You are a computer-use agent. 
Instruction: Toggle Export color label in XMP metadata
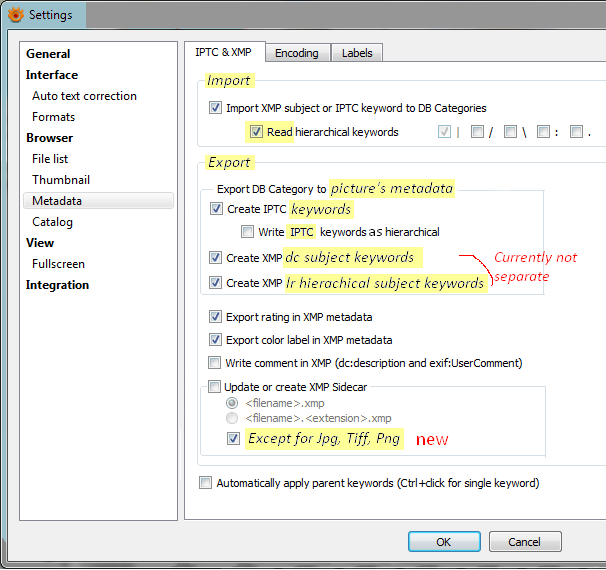click(x=215, y=340)
